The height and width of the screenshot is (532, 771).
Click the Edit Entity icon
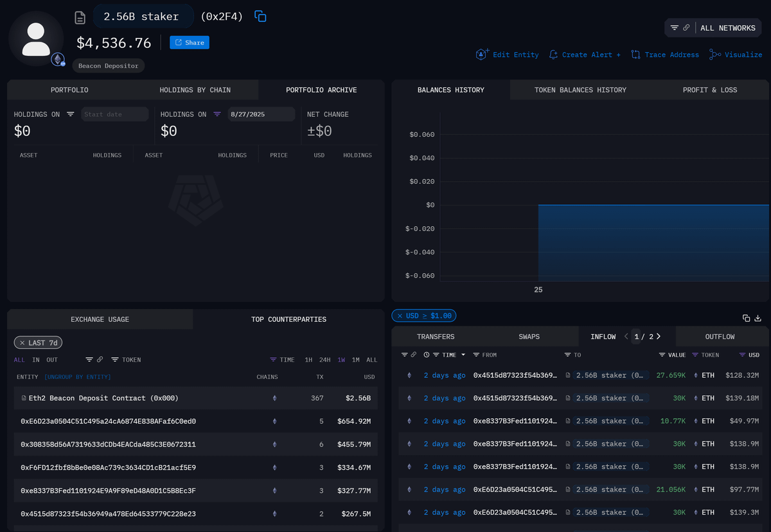[x=483, y=55]
